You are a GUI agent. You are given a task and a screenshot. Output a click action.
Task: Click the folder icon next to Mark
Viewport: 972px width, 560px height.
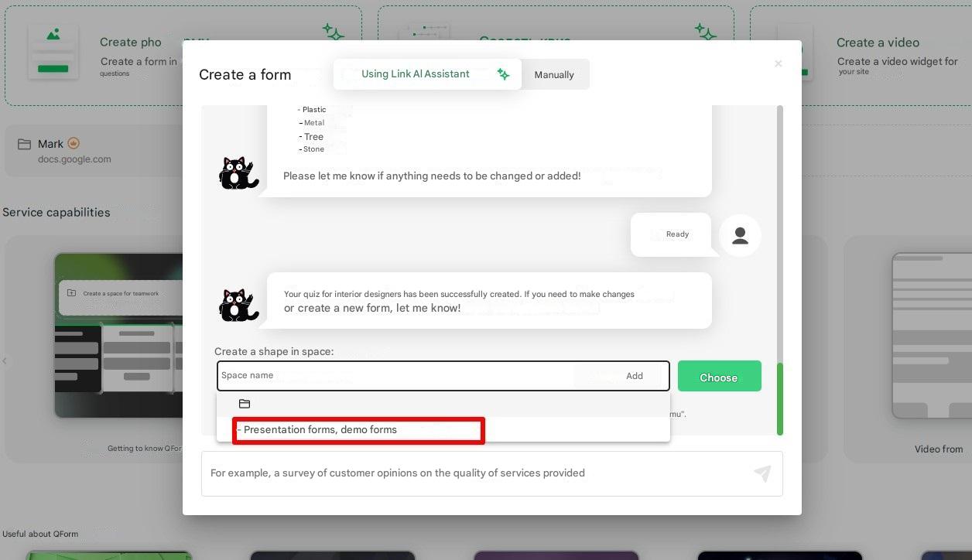coord(25,145)
